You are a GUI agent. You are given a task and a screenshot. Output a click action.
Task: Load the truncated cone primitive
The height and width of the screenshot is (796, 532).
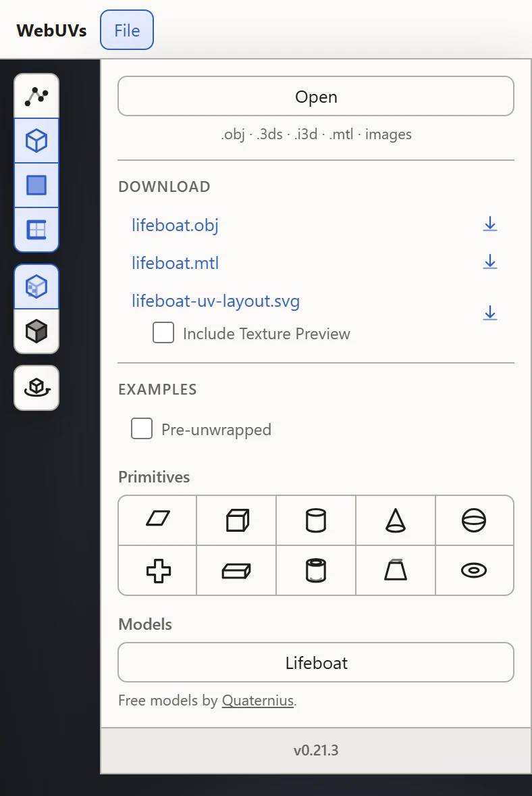tap(396, 570)
